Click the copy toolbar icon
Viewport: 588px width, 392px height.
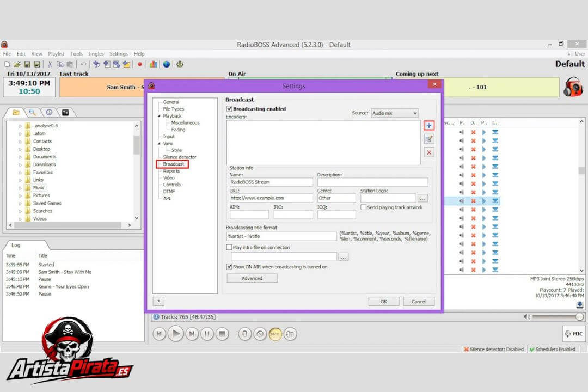click(60, 64)
